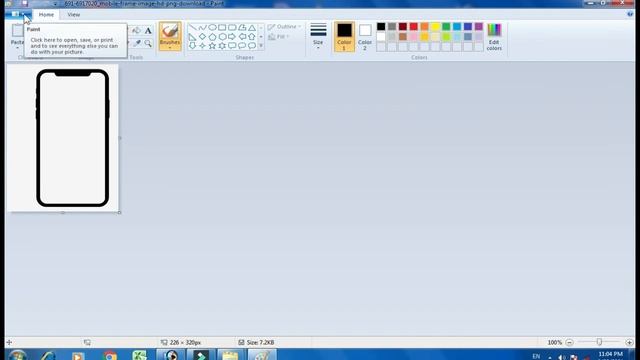Select the Text tool (letter A)

coord(148,31)
